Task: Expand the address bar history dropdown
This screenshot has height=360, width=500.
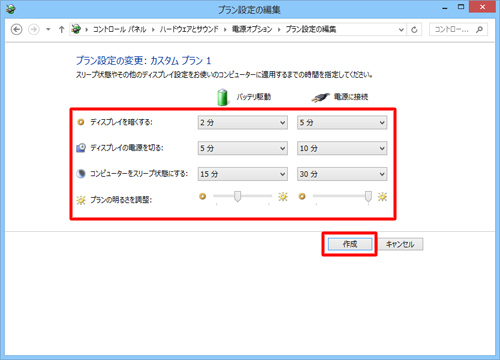Action: [401, 30]
